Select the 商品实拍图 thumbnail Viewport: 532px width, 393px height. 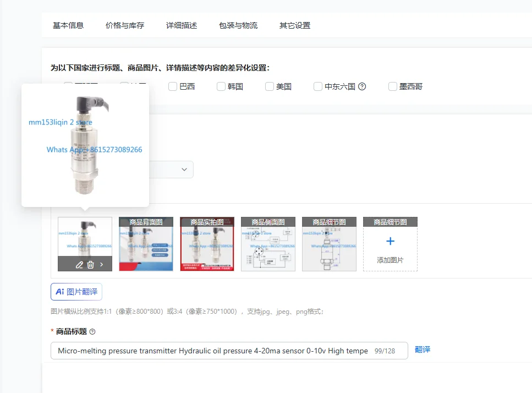coord(207,244)
